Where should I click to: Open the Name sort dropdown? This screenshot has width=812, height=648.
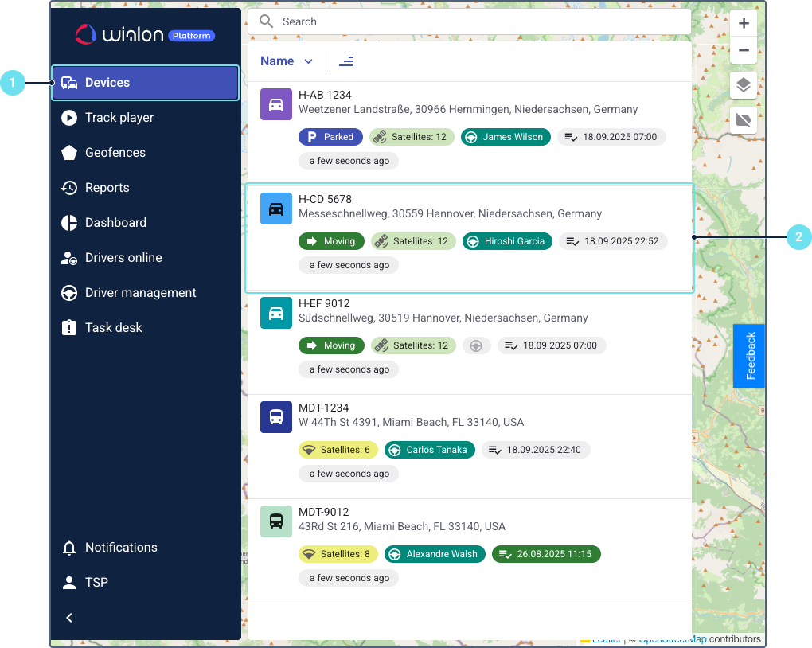click(x=287, y=61)
